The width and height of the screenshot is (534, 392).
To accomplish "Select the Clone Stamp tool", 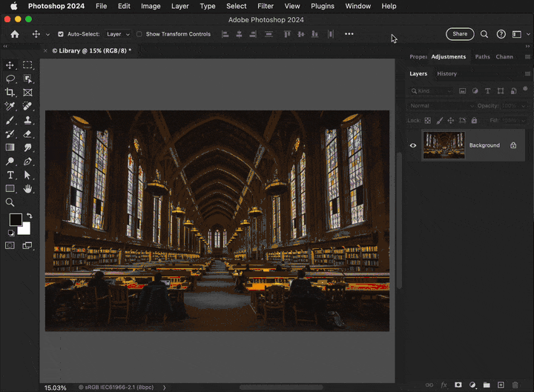I will pos(27,120).
